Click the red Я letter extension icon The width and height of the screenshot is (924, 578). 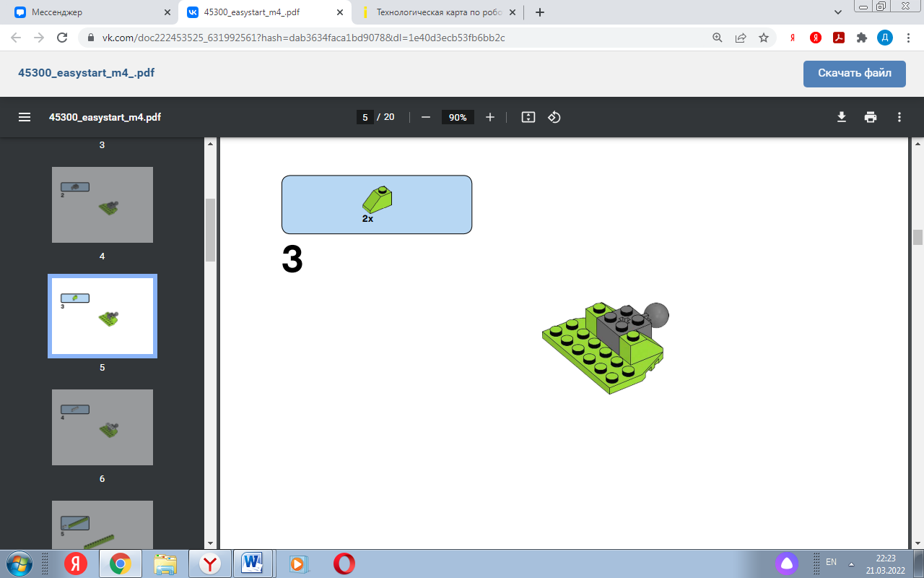(x=793, y=38)
